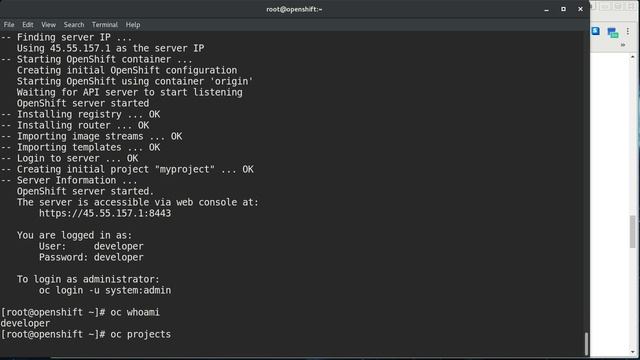Open the browser three-dot menu

(628, 31)
